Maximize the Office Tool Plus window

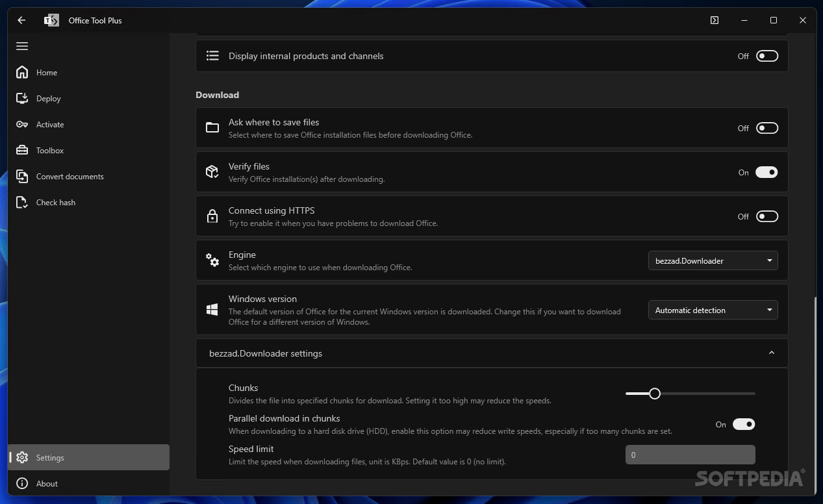click(x=774, y=20)
